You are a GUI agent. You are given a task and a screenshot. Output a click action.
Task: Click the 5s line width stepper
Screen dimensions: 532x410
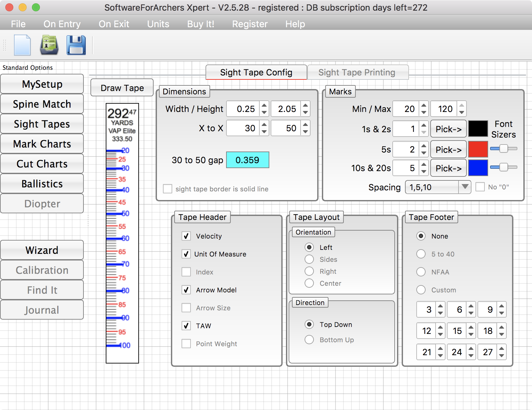(x=424, y=150)
